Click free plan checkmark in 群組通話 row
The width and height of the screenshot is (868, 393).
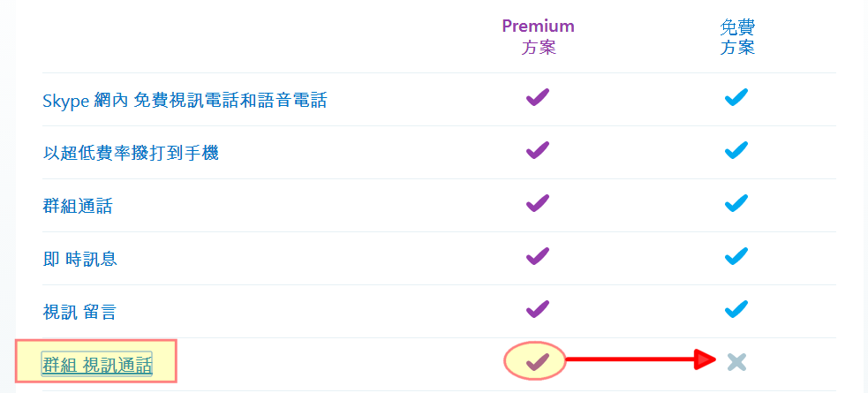pos(736,203)
